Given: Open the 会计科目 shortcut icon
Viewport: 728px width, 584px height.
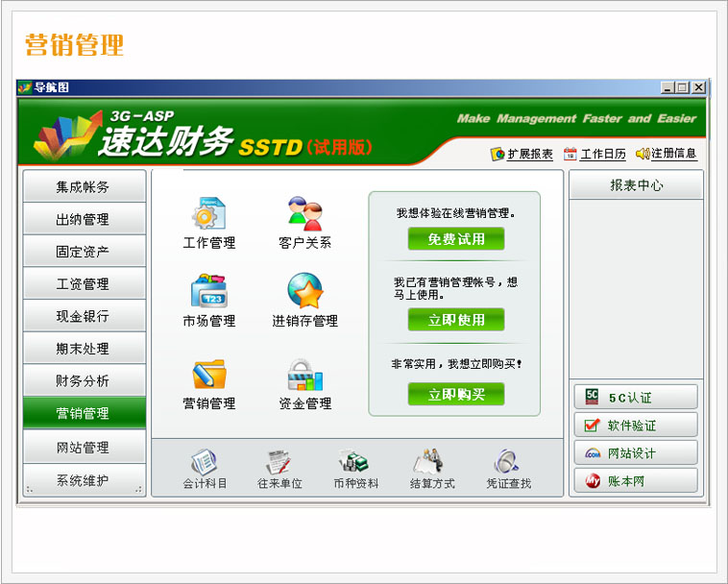Looking at the screenshot, I should click(205, 462).
